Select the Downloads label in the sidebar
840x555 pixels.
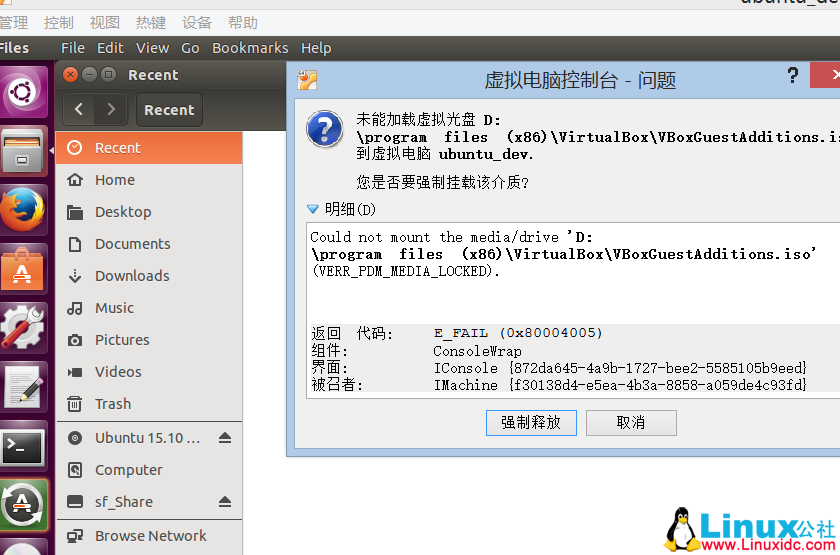(x=132, y=276)
